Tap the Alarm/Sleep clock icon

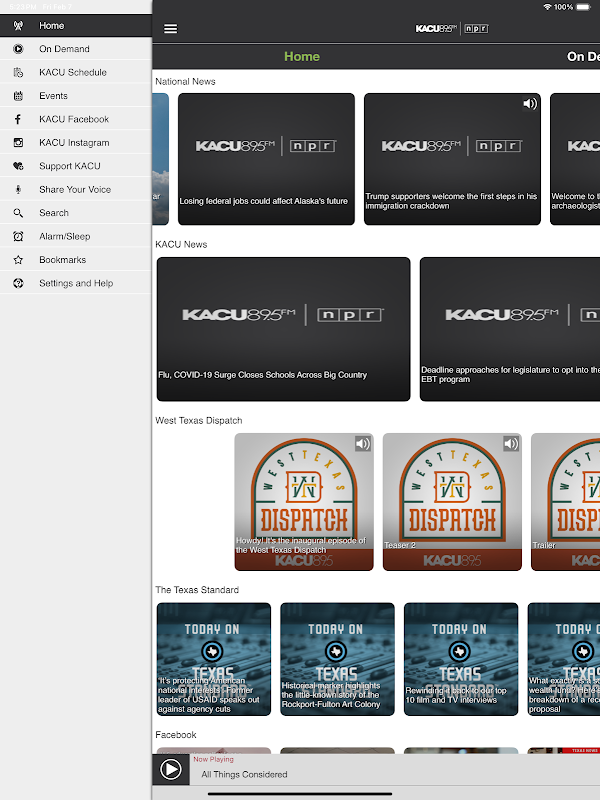click(18, 237)
